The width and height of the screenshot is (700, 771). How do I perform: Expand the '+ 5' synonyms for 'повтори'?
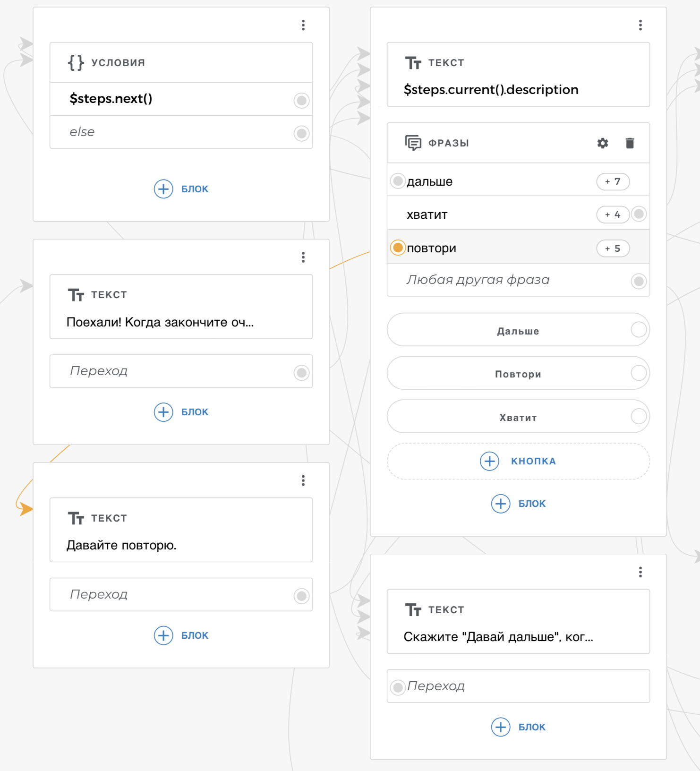pyautogui.click(x=613, y=248)
